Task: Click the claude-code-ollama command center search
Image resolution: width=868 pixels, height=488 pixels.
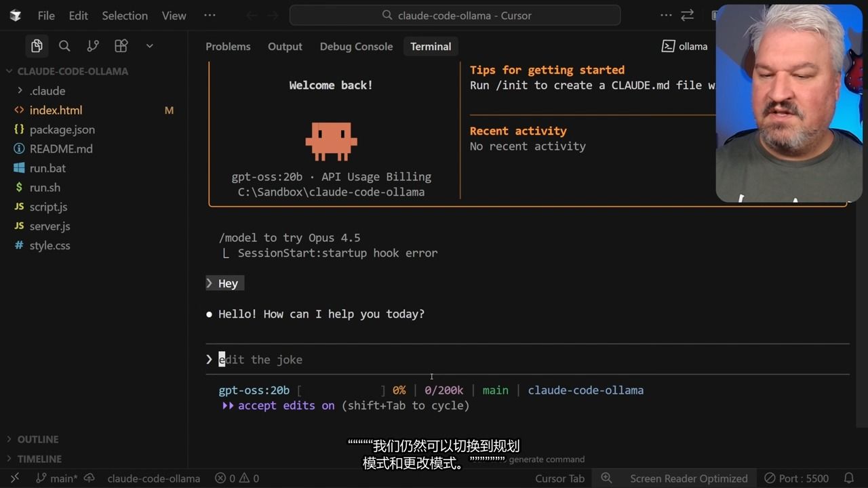Action: (455, 16)
